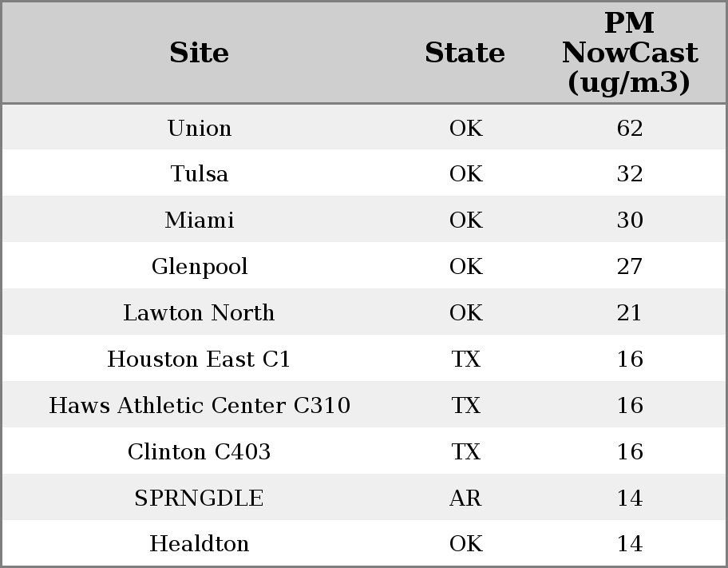The height and width of the screenshot is (568, 728).
Task: Select the Glenpool site cell
Action: [x=200, y=266]
